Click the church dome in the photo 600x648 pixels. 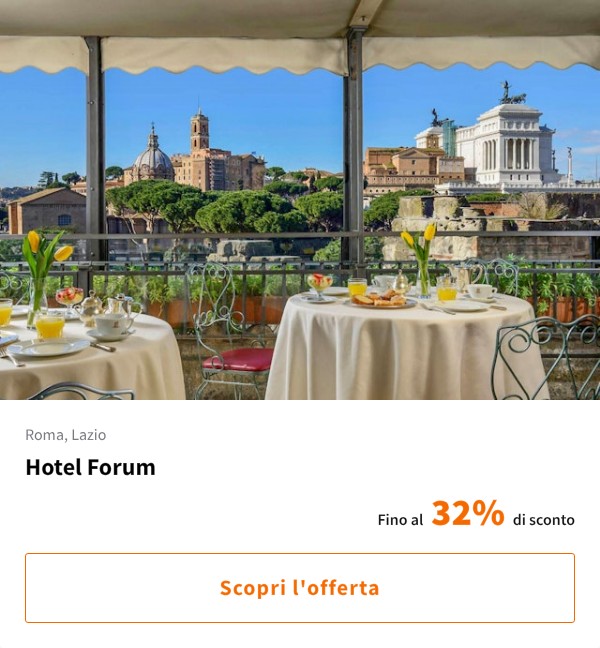pyautogui.click(x=153, y=160)
